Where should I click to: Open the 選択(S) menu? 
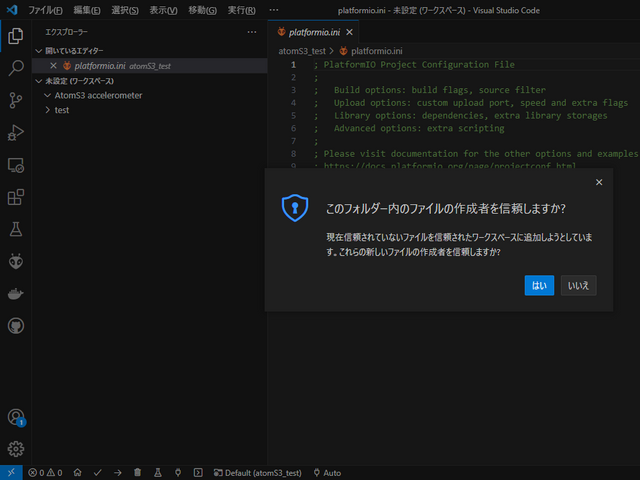pyautogui.click(x=124, y=10)
